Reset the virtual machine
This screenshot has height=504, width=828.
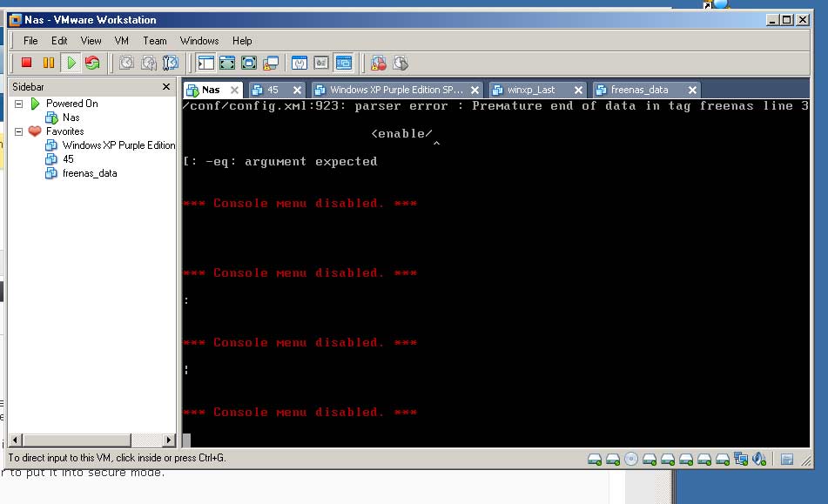(x=92, y=63)
